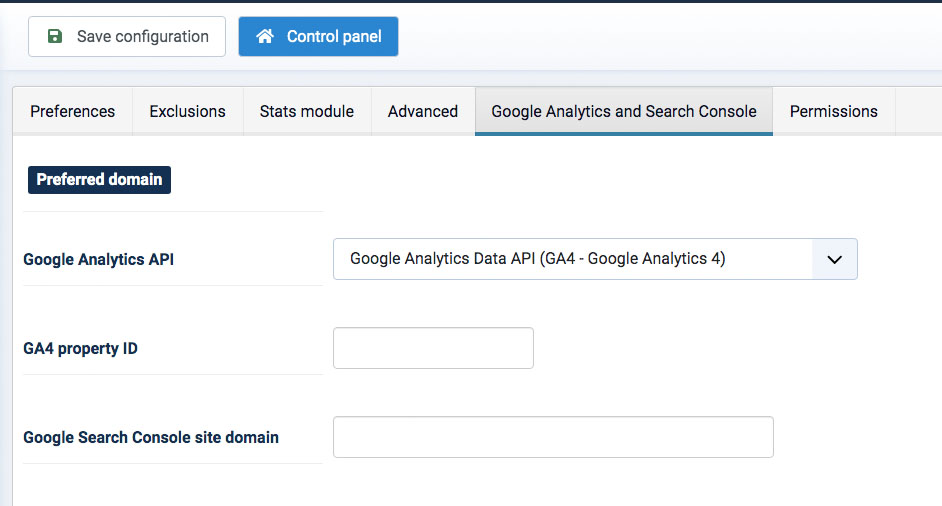Click empty tab strip area right of Permissions
Viewport: 942px width, 506px height.
coord(918,111)
